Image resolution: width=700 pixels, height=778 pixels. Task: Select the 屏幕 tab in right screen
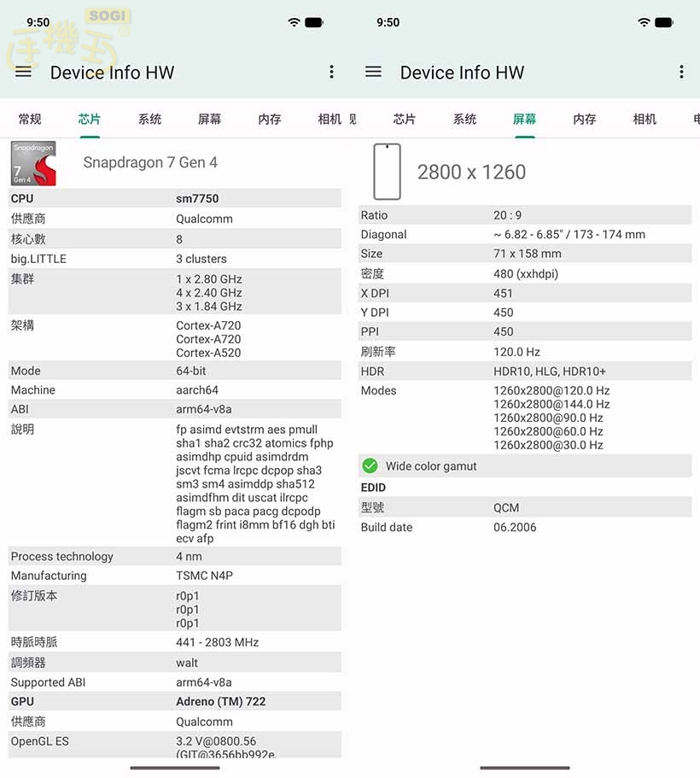524,119
